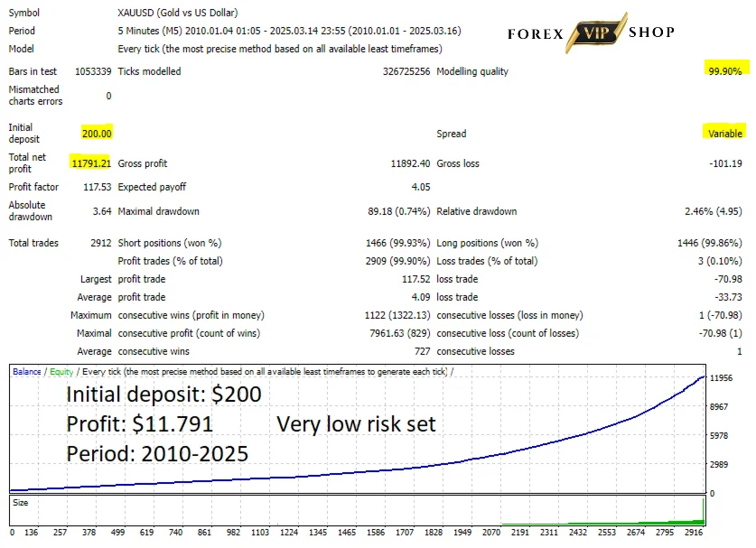Viewport: 756px width, 548px height.
Task: Click the Gross loss value -101.19
Action: coord(725,163)
